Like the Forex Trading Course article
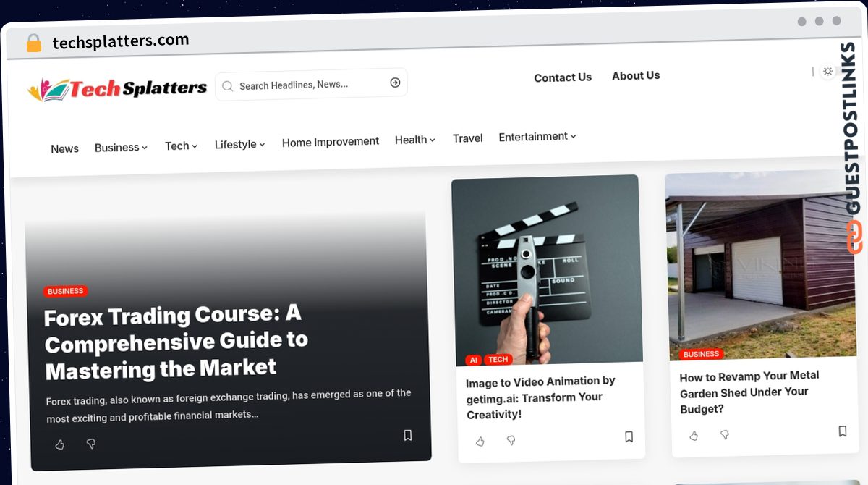 click(x=60, y=444)
